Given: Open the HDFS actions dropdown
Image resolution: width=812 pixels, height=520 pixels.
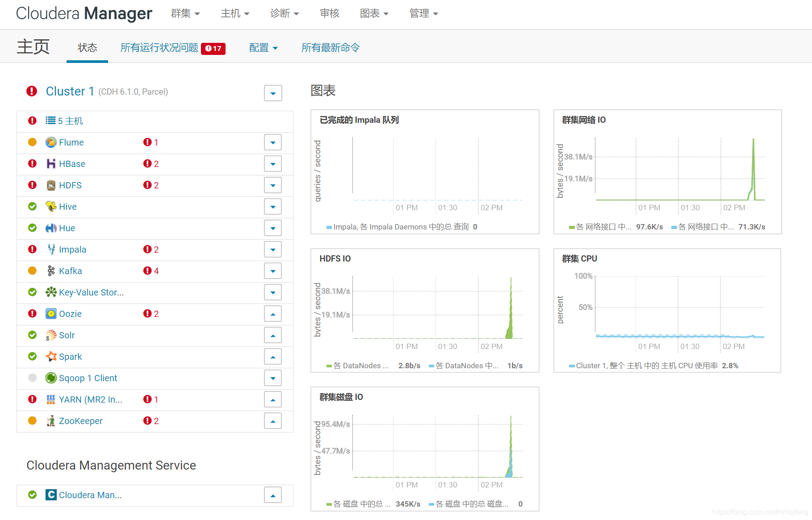Looking at the screenshot, I should pos(273,185).
